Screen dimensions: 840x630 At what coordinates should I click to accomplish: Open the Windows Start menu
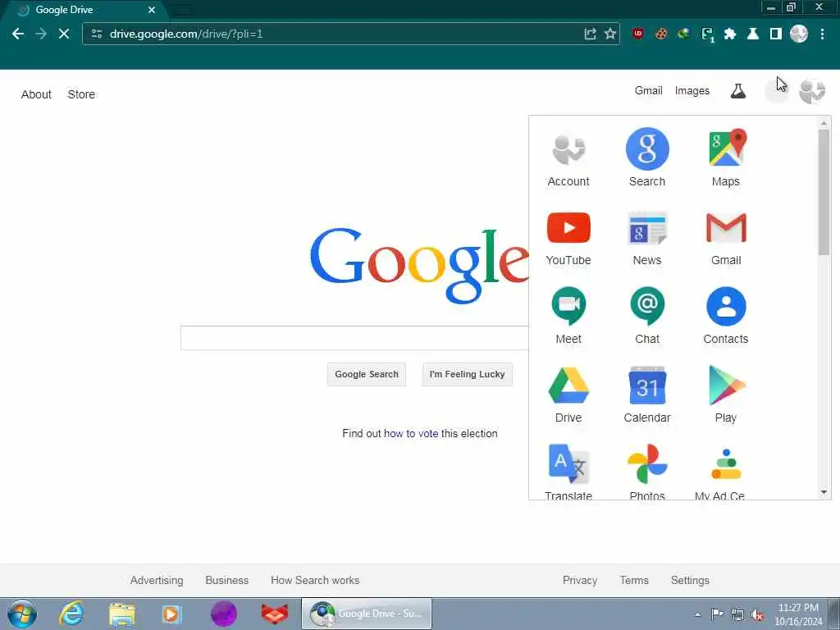point(22,614)
